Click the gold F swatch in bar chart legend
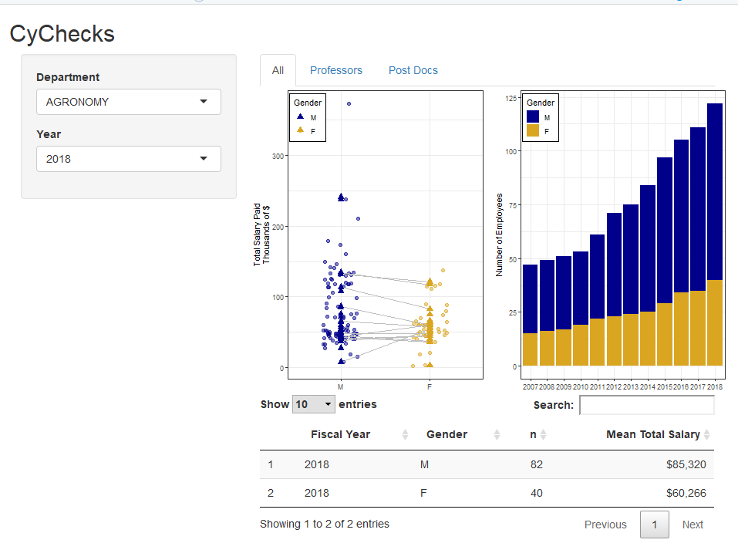Screen dimensions: 738x560 click(533, 131)
